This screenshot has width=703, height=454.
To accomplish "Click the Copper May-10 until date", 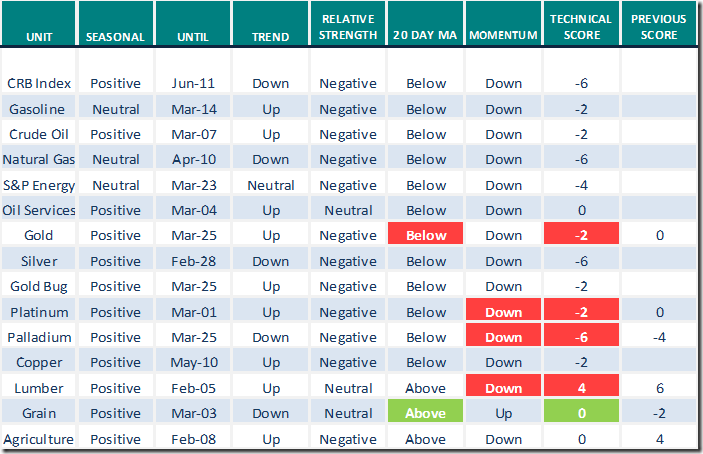I will coord(193,362).
